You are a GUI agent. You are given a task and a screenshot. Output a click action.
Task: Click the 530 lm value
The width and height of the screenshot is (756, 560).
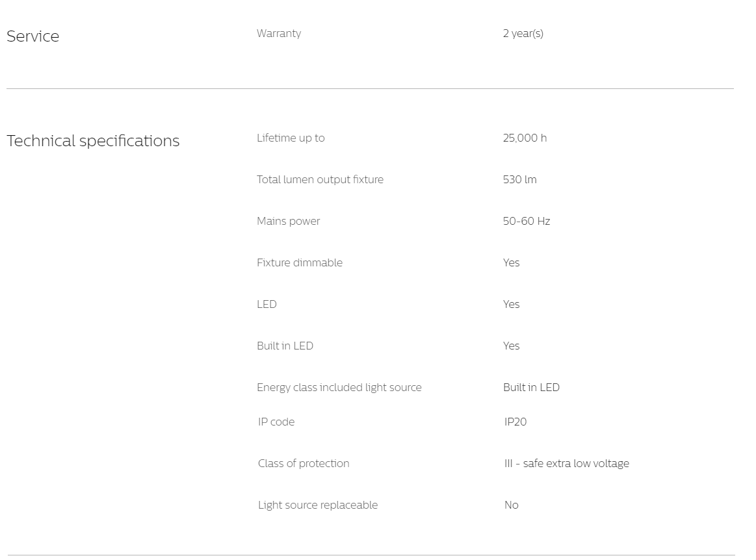(x=520, y=179)
